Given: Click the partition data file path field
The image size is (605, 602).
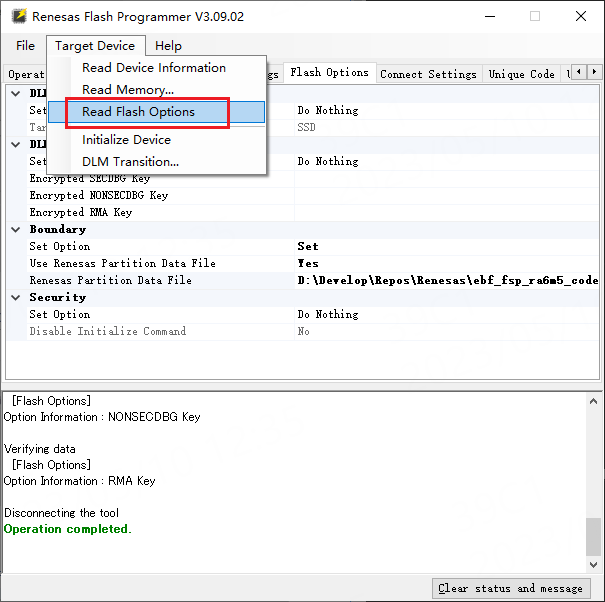Looking at the screenshot, I should pos(447,281).
